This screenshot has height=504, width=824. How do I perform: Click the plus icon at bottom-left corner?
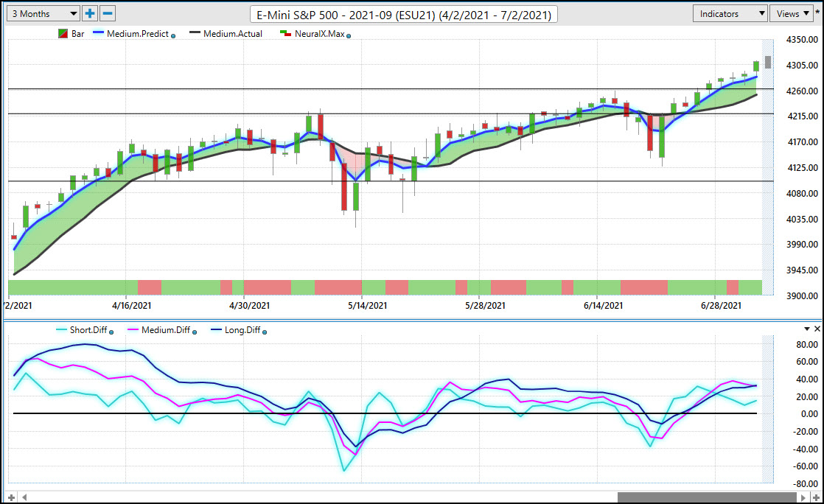pos(11,497)
